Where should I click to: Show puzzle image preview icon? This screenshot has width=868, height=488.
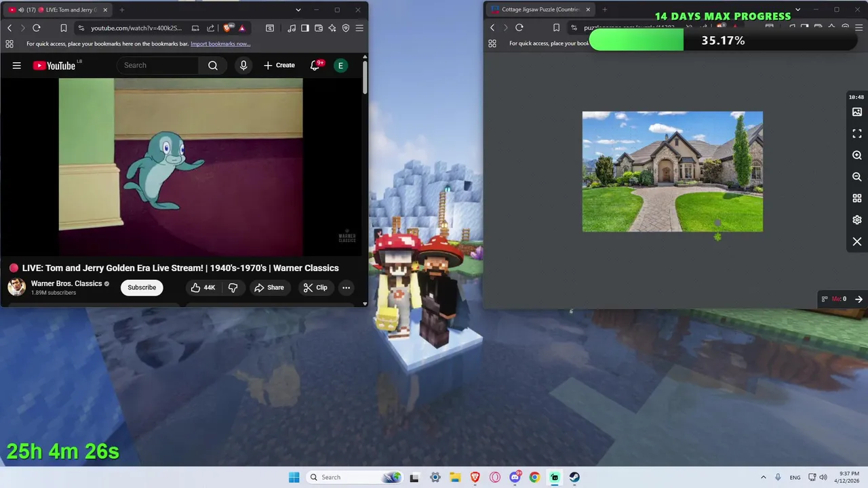(x=857, y=112)
